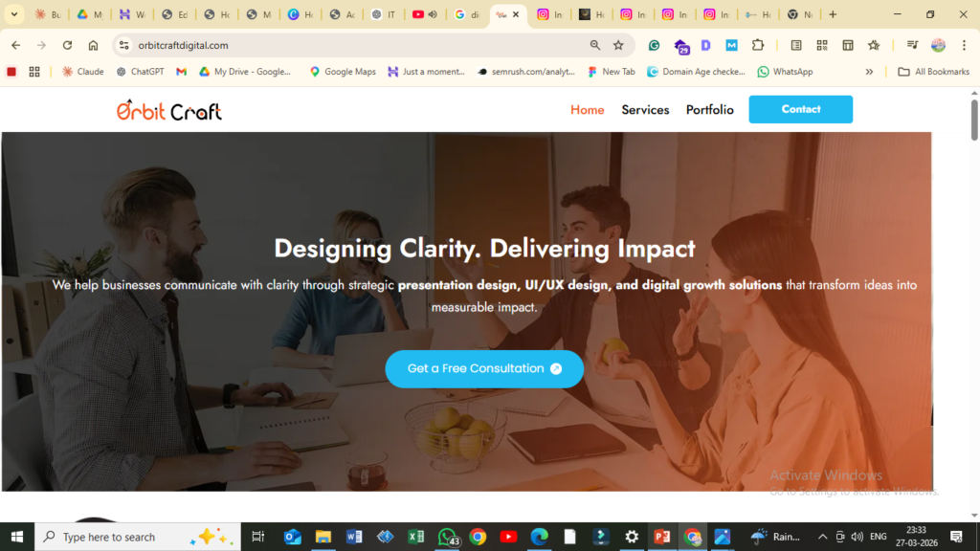Open the browser extensions puzzle icon
Image resolution: width=980 pixels, height=551 pixels.
tap(758, 45)
